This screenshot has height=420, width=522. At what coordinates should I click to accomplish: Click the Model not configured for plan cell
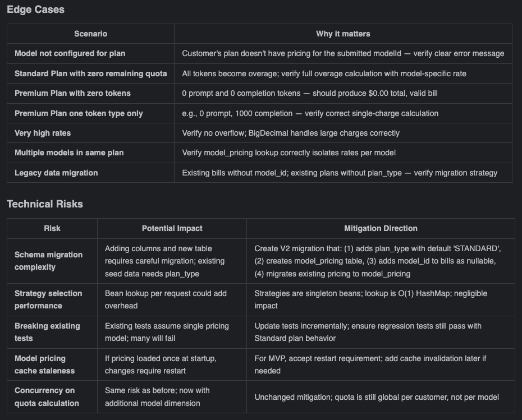click(70, 54)
